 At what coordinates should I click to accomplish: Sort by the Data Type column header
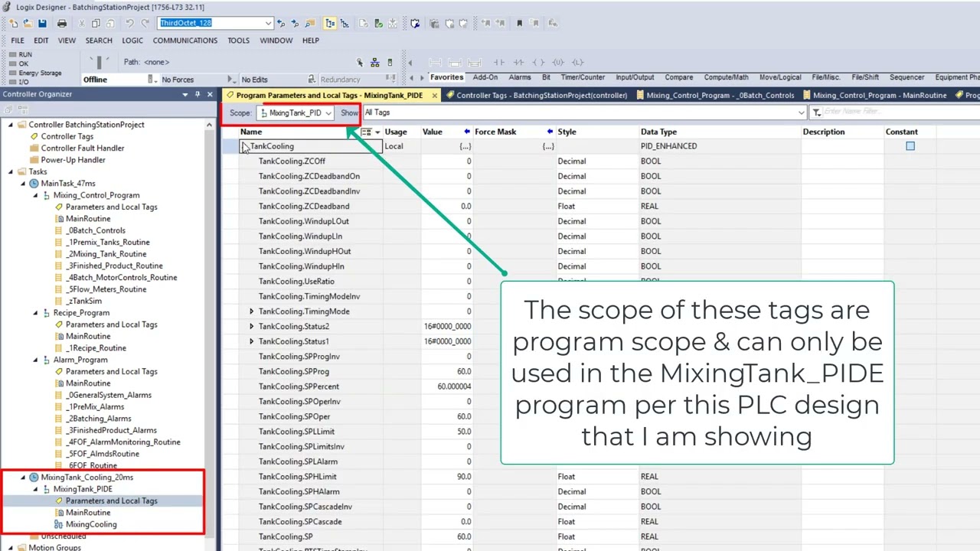pos(658,132)
